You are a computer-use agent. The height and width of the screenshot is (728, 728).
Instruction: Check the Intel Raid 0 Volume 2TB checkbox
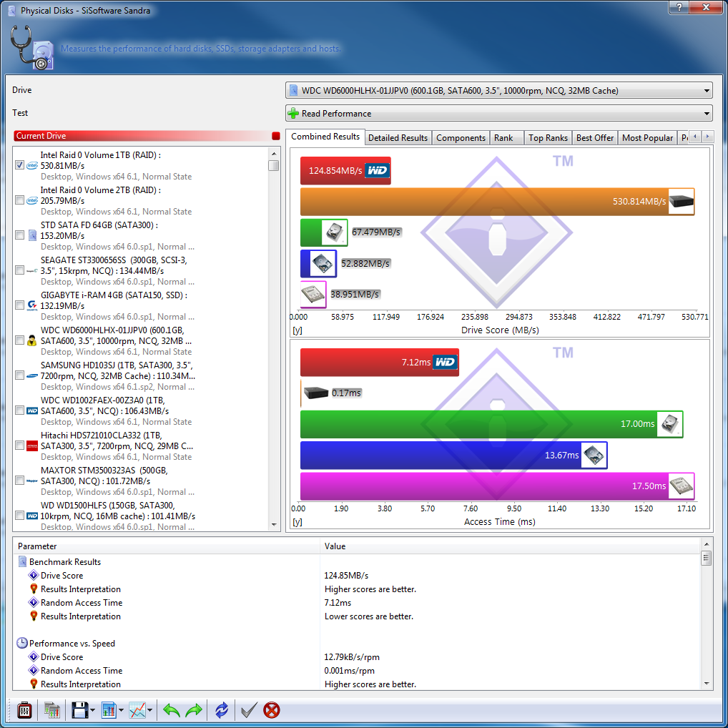pyautogui.click(x=19, y=200)
